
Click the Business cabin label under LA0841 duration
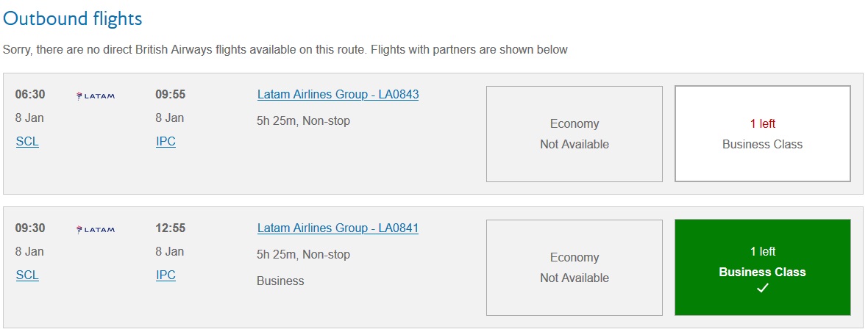tap(280, 281)
